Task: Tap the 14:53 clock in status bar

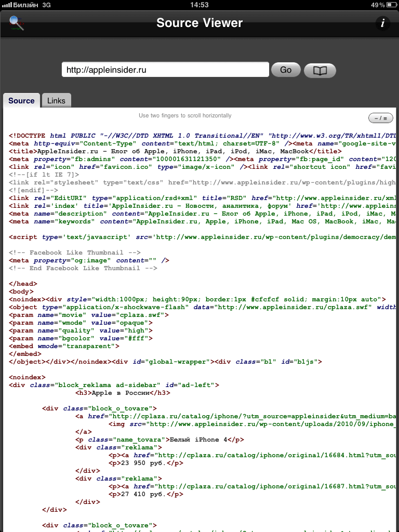Action: [x=199, y=5]
